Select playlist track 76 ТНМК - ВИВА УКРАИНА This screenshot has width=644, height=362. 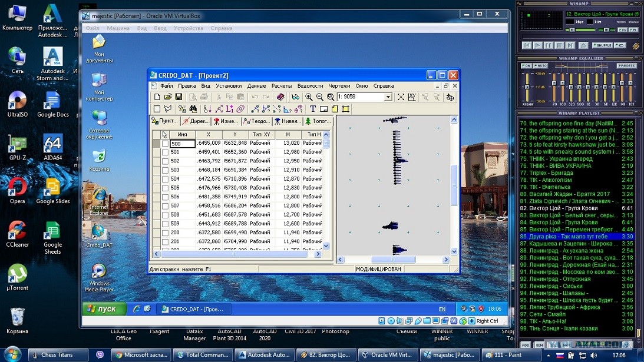point(576,166)
